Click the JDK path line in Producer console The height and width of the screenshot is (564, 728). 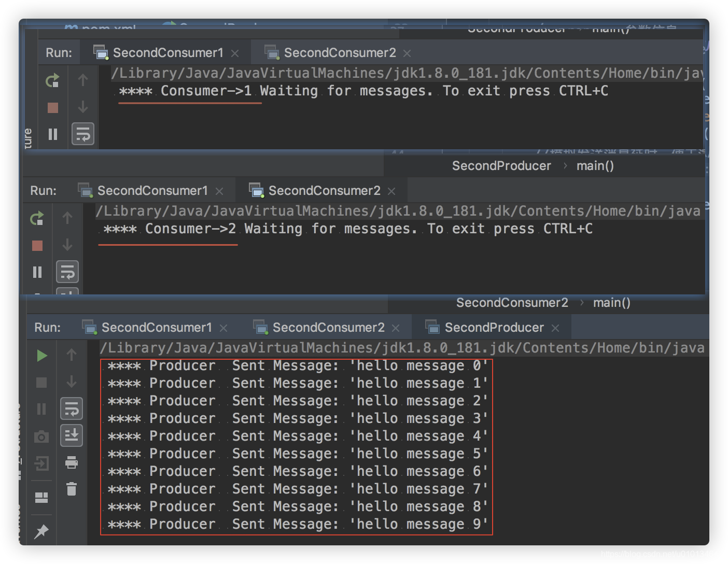click(x=402, y=348)
